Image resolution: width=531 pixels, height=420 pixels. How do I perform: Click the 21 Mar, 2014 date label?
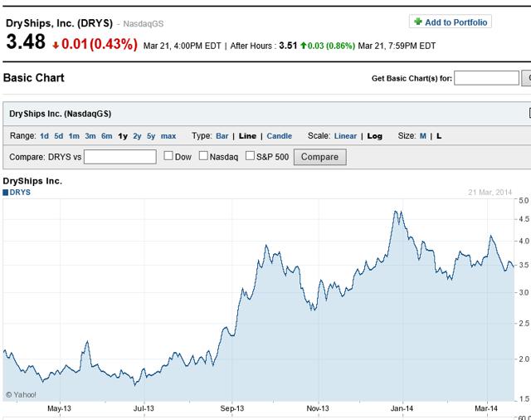[490, 193]
